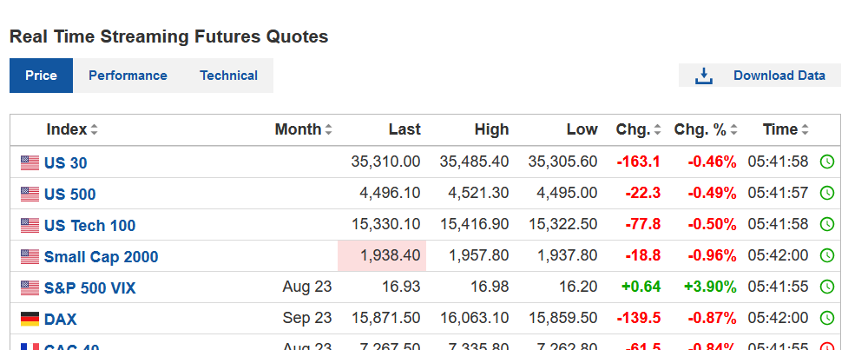Switch to the Technical tab
Screen dimensions: 868x350
(228, 76)
